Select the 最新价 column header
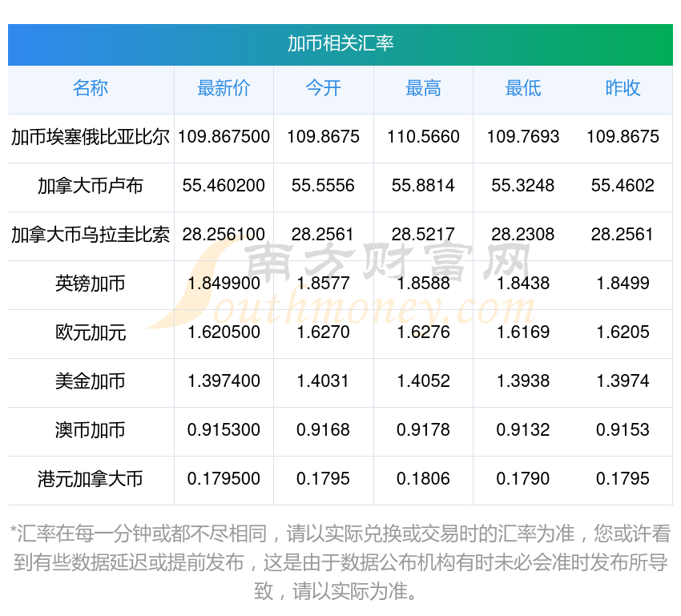Screen dimensions: 681x616 [x=224, y=89]
